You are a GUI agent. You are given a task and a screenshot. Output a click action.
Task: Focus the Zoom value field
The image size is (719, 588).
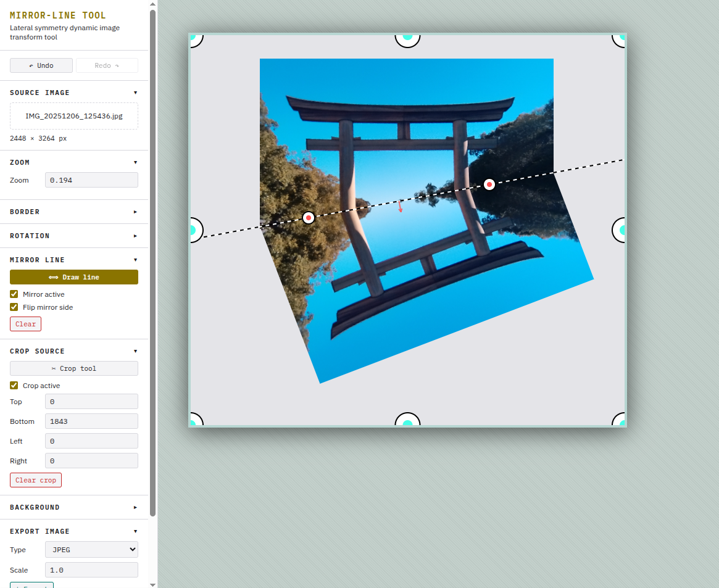coord(91,180)
